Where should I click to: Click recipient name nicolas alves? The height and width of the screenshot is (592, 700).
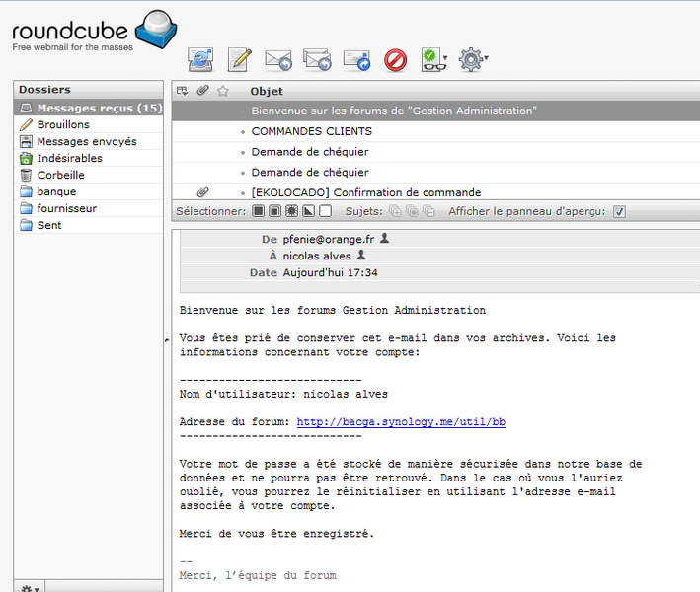click(317, 257)
